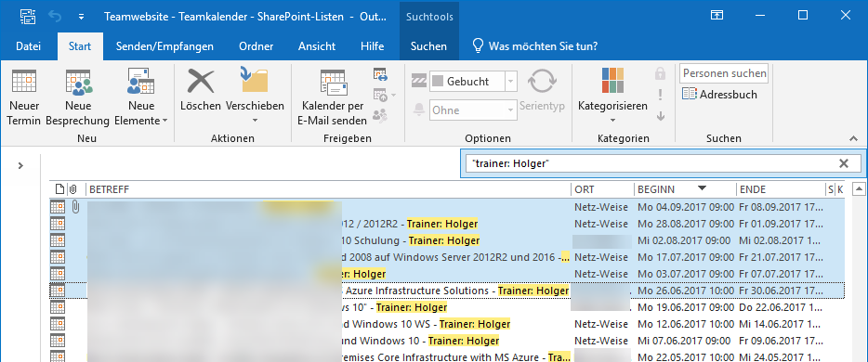Sort by the attachment paperclip column header

(72, 189)
